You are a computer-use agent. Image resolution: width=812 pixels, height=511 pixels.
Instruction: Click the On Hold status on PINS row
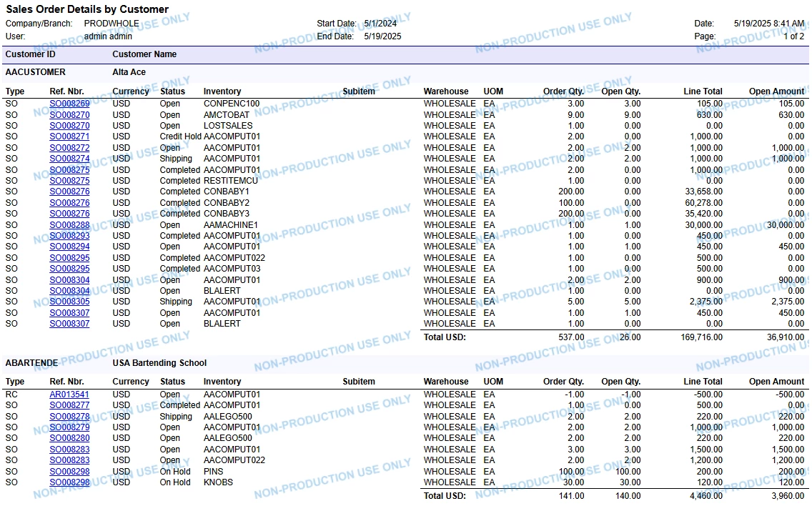click(x=175, y=472)
